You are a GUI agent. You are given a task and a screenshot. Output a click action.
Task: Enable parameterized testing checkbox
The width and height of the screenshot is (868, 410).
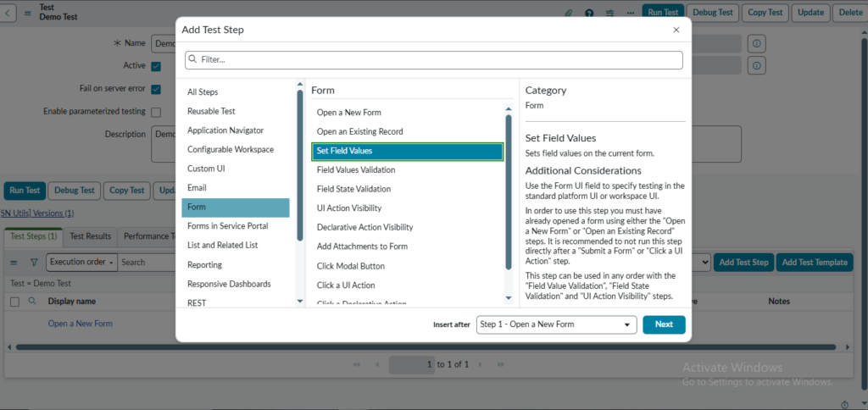pos(156,111)
